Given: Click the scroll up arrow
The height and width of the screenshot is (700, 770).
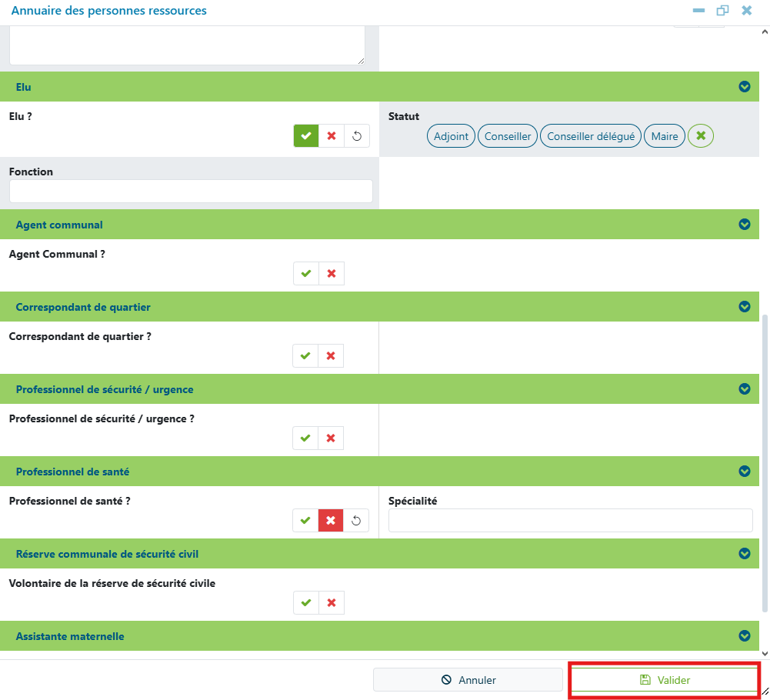Looking at the screenshot, I should click(765, 32).
